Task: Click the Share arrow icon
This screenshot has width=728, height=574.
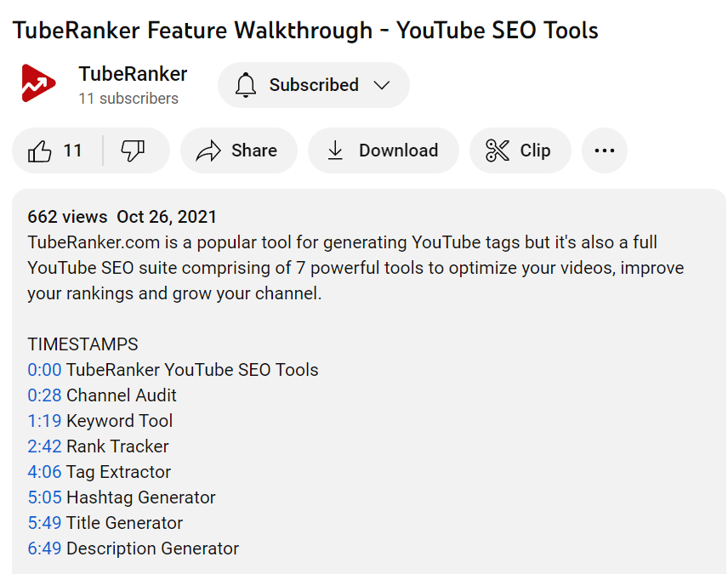Action: 208,151
